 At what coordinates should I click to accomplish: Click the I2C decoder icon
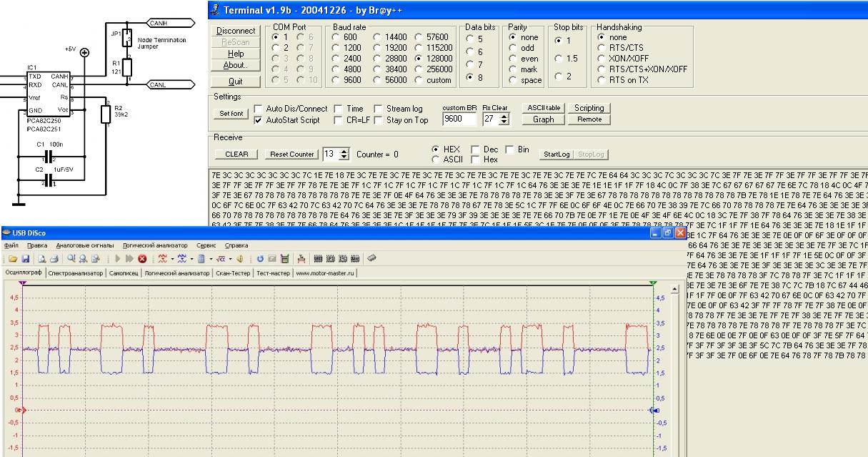(341, 258)
